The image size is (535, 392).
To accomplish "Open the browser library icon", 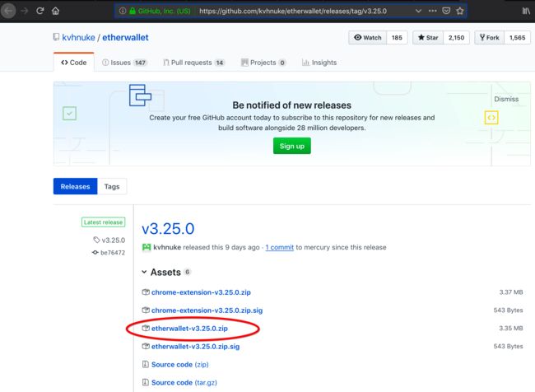I will tap(527, 11).
